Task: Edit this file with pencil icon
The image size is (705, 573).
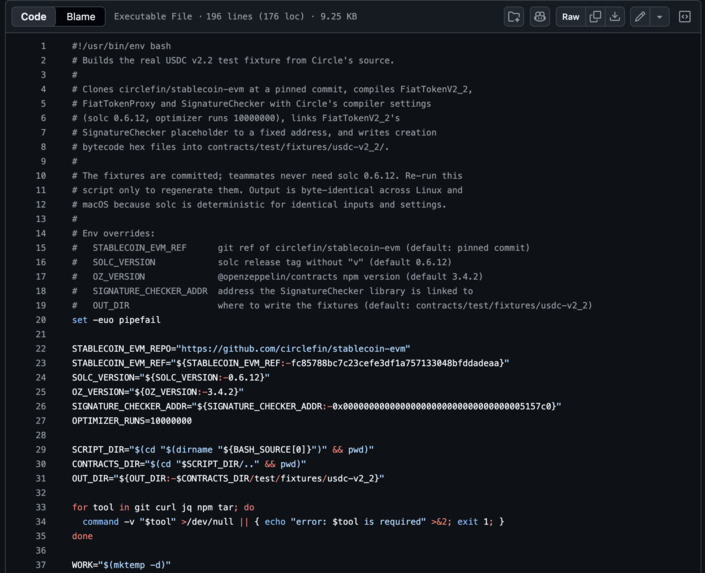Action: [x=640, y=17]
